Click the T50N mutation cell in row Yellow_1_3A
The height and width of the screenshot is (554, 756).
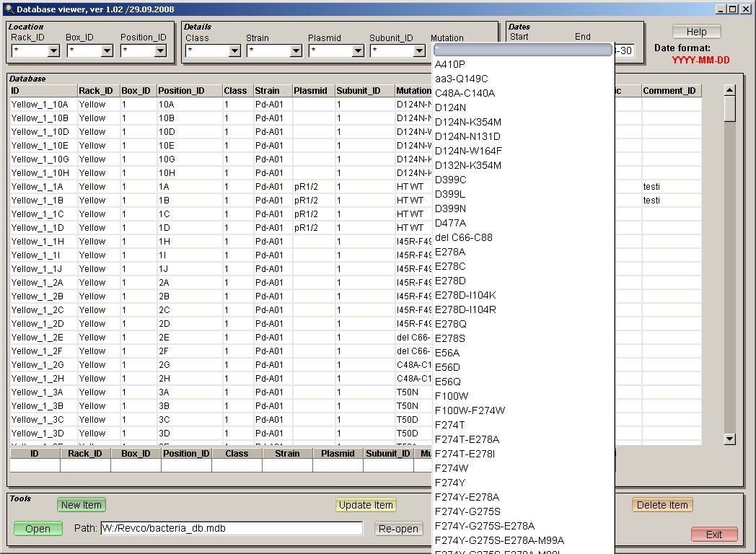point(413,392)
